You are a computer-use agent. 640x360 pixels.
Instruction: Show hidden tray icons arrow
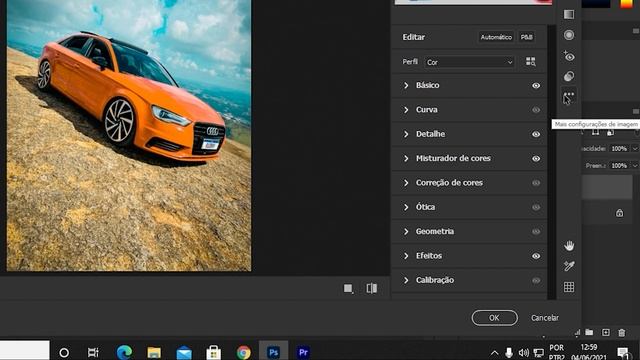pos(494,353)
